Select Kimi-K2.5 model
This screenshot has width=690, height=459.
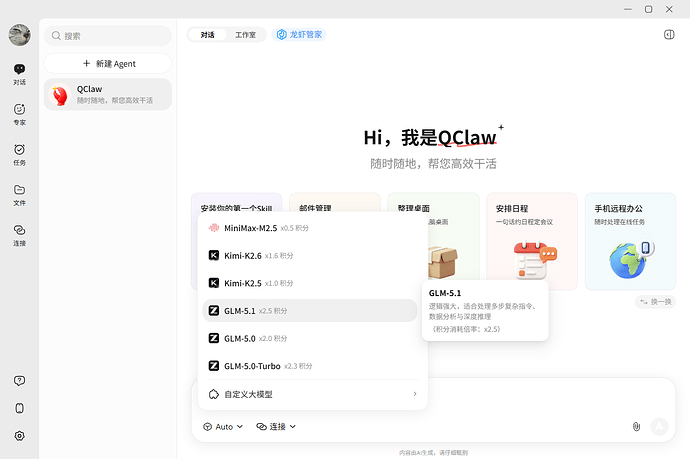click(x=310, y=283)
